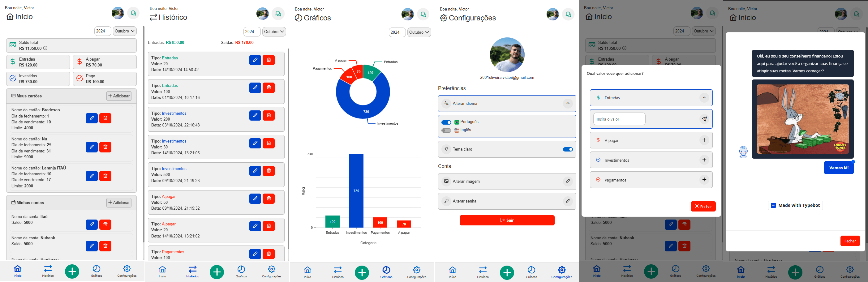Open the Outubro month dropdown on Gráficos screen
This screenshot has width=868, height=282.
419,32
